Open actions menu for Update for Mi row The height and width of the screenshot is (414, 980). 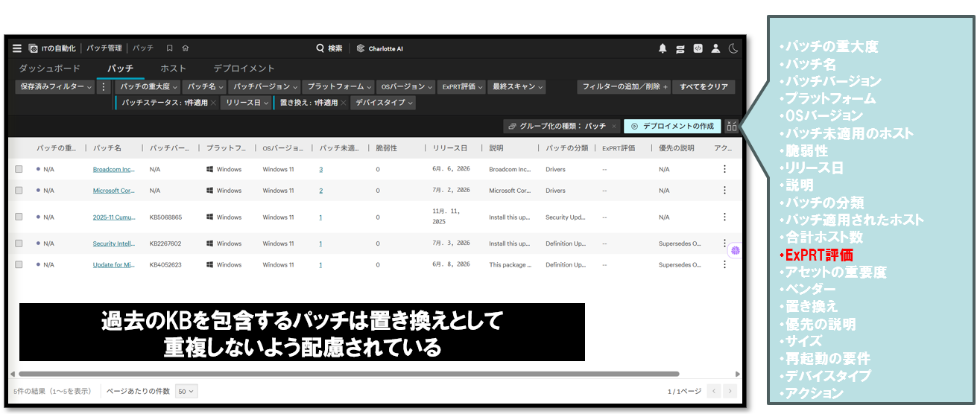pyautogui.click(x=724, y=264)
